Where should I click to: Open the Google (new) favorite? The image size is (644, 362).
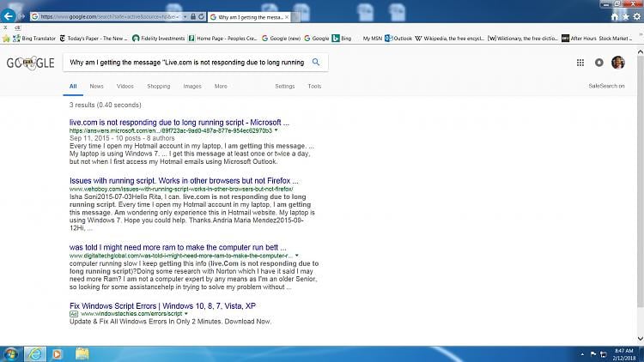click(x=282, y=38)
